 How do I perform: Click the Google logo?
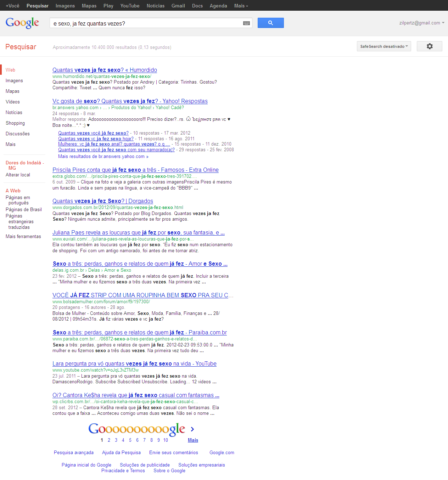pos(22,23)
